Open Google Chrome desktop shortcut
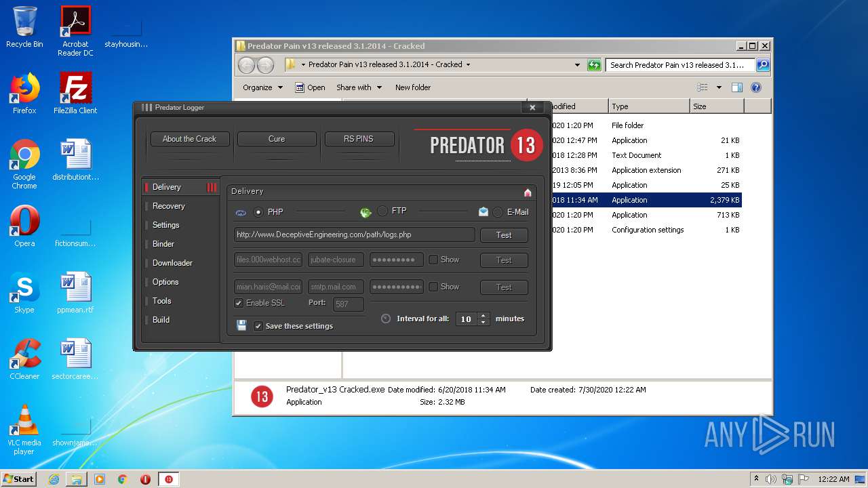 coord(24,164)
